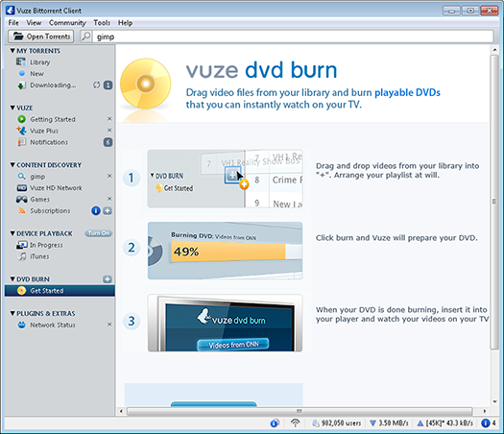Click the Getting Started green play icon
The image size is (504, 434).
[x=21, y=119]
